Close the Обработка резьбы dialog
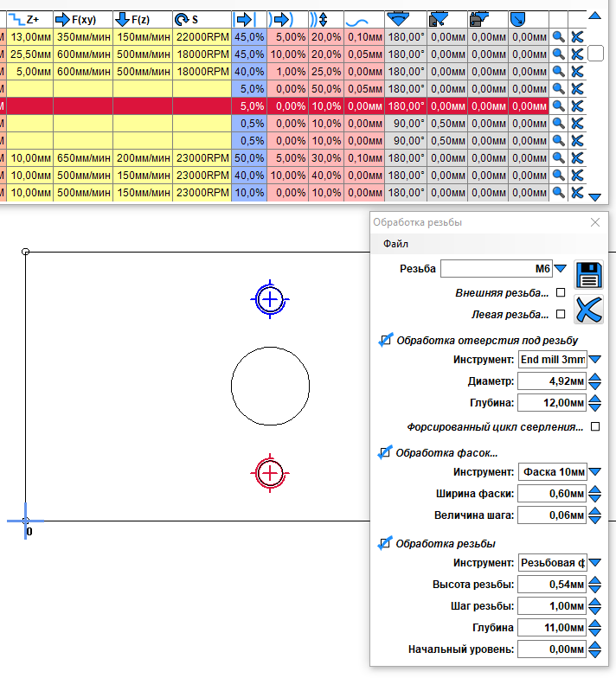 pos(595,222)
